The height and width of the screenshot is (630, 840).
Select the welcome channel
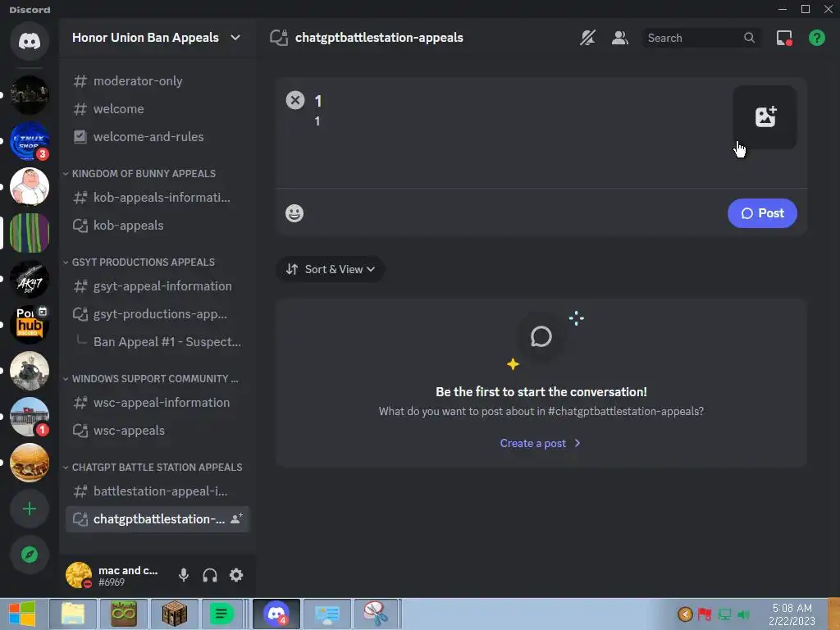click(157, 109)
